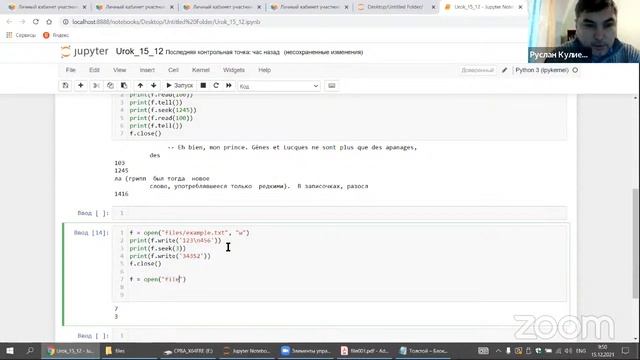Open the Cell menu
This screenshot has height=360, width=640.
(173, 70)
